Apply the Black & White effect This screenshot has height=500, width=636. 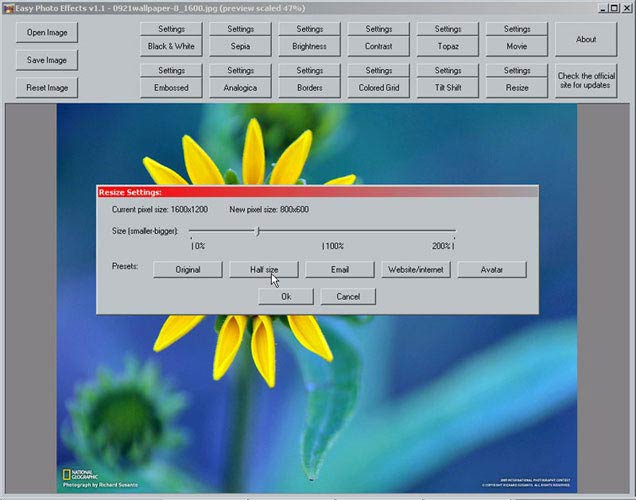tap(172, 46)
